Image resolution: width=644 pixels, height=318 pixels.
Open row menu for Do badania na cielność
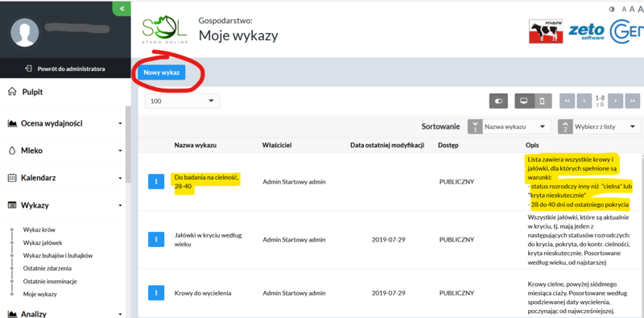(x=156, y=181)
